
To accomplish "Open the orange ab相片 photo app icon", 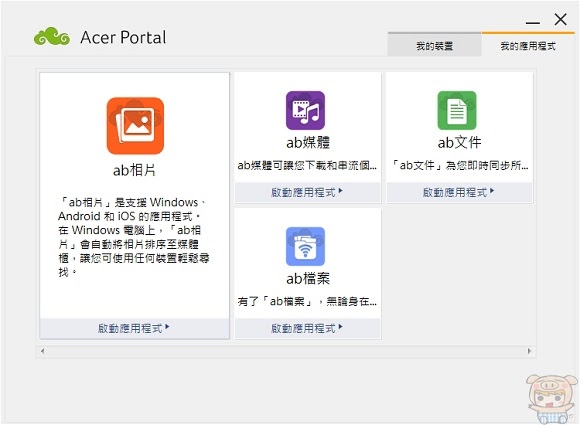I will (135, 126).
